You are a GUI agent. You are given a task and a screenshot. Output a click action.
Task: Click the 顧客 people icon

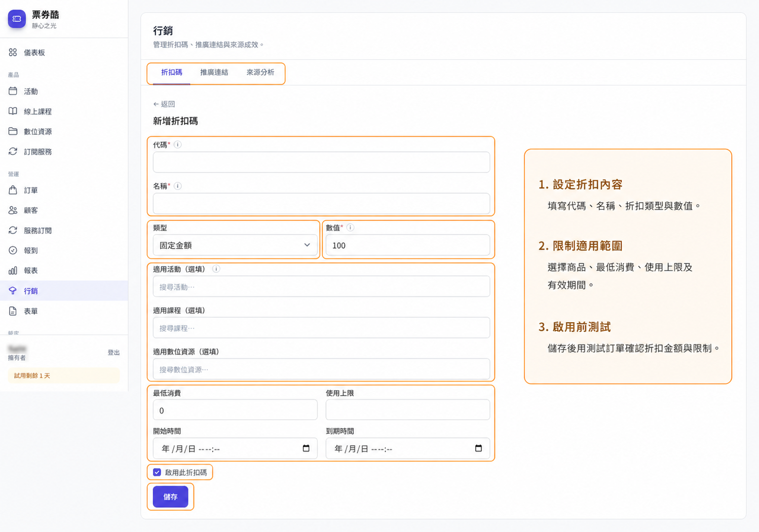pyautogui.click(x=13, y=210)
